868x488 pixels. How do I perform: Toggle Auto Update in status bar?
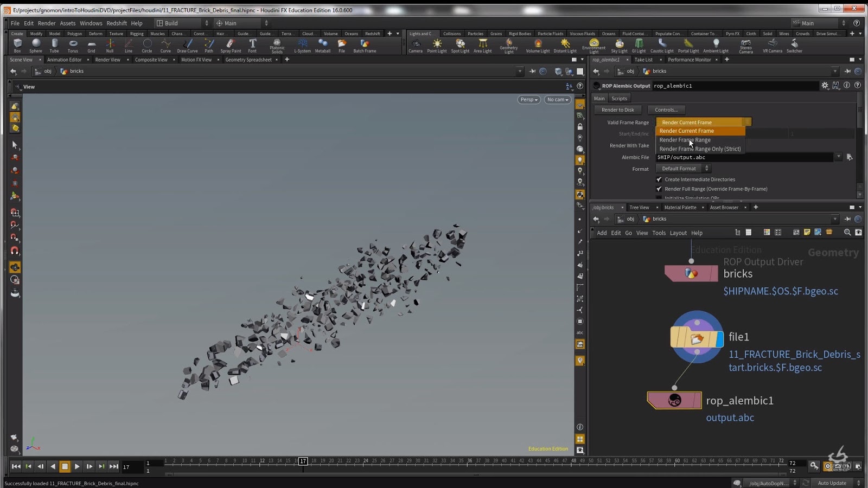(x=832, y=483)
